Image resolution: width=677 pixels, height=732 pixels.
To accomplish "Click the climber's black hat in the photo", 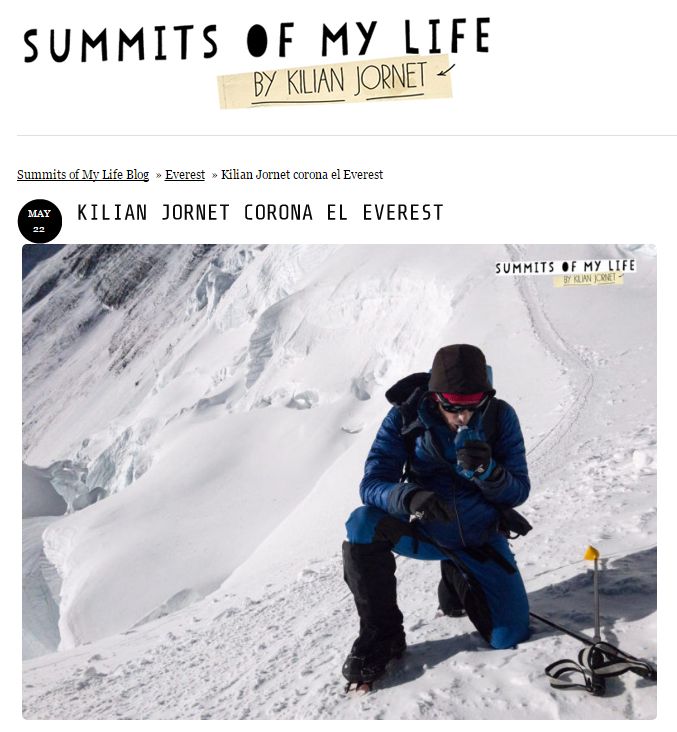I will pyautogui.click(x=459, y=368).
